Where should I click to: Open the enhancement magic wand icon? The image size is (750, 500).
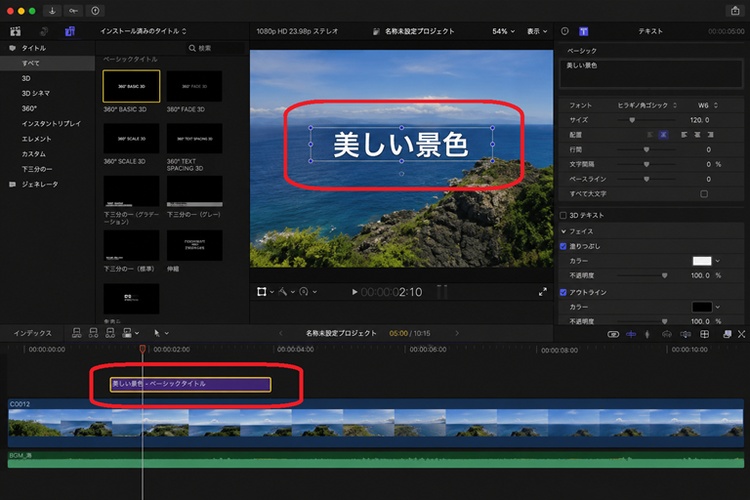point(283,291)
